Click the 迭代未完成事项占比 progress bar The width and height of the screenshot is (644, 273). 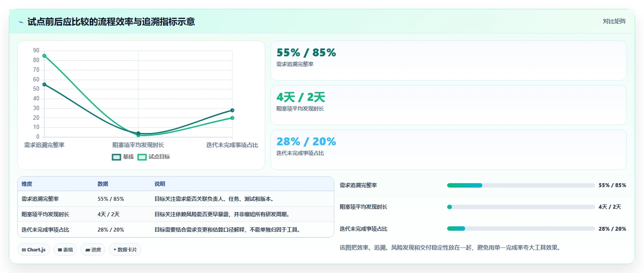coord(521,229)
